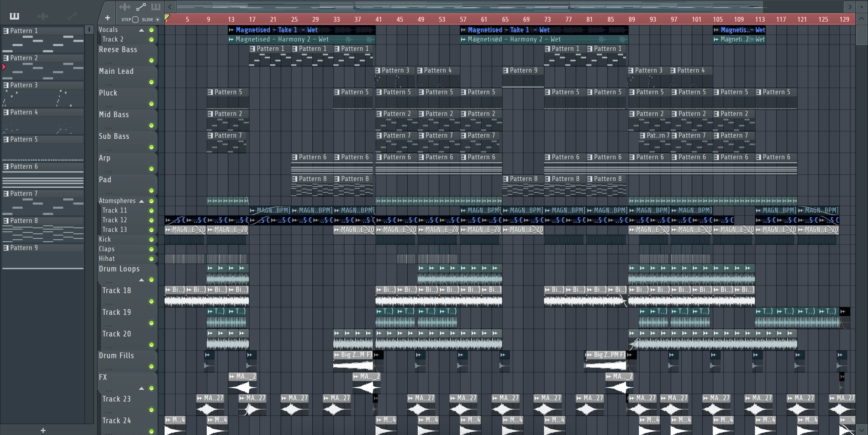Viewport: 868px width, 435px height.
Task: Click the picker panel scroll handle beside Pattern 1
Action: tap(89, 30)
